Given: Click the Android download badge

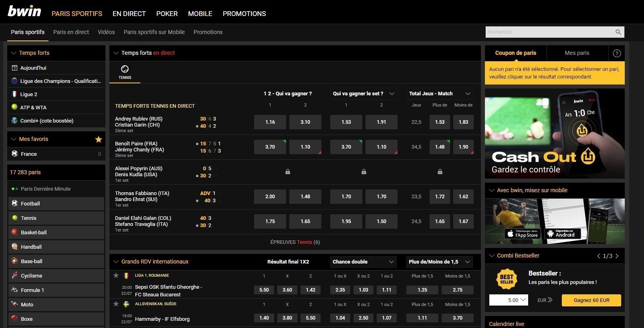Looking at the screenshot, I should (x=562, y=233).
